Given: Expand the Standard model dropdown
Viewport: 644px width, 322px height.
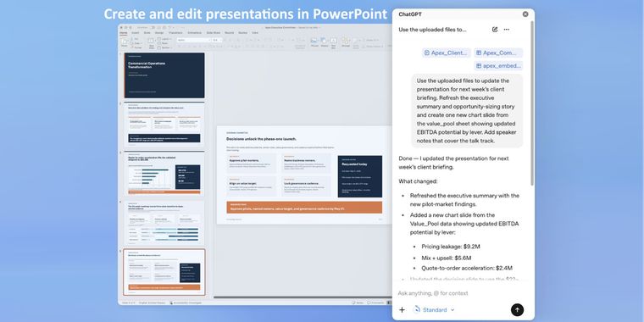Looking at the screenshot, I should (x=434, y=309).
